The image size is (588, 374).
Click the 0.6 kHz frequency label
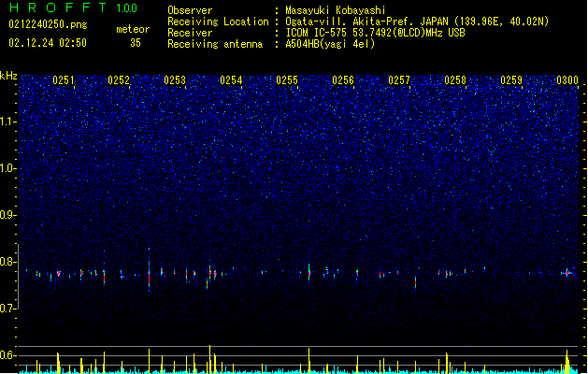click(7, 355)
